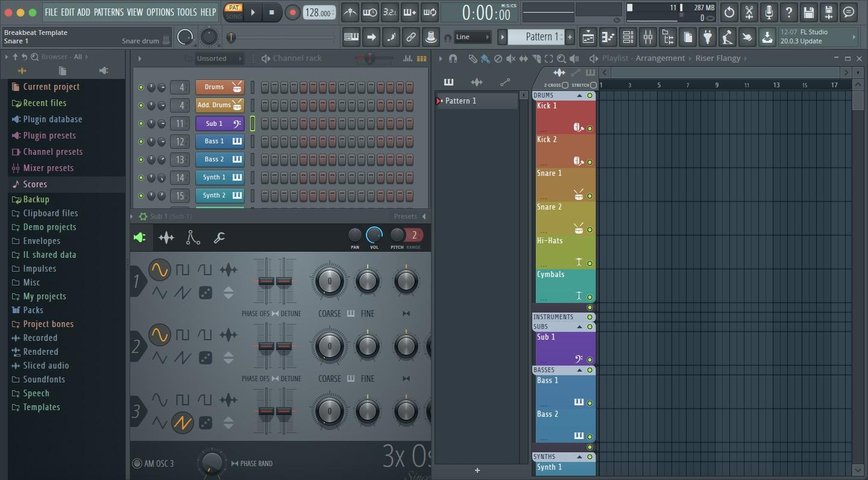
Task: Select the Mute tool in Playlist
Action: [511, 58]
